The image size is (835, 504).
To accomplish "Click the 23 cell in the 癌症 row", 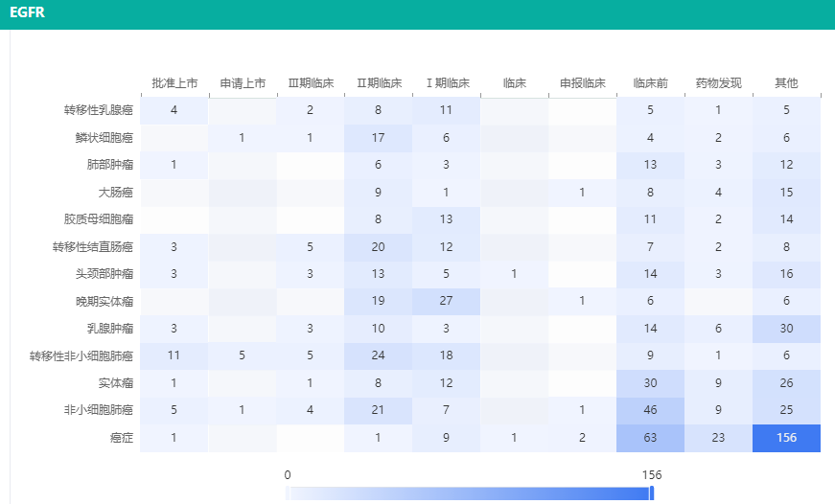I will coord(718,438).
